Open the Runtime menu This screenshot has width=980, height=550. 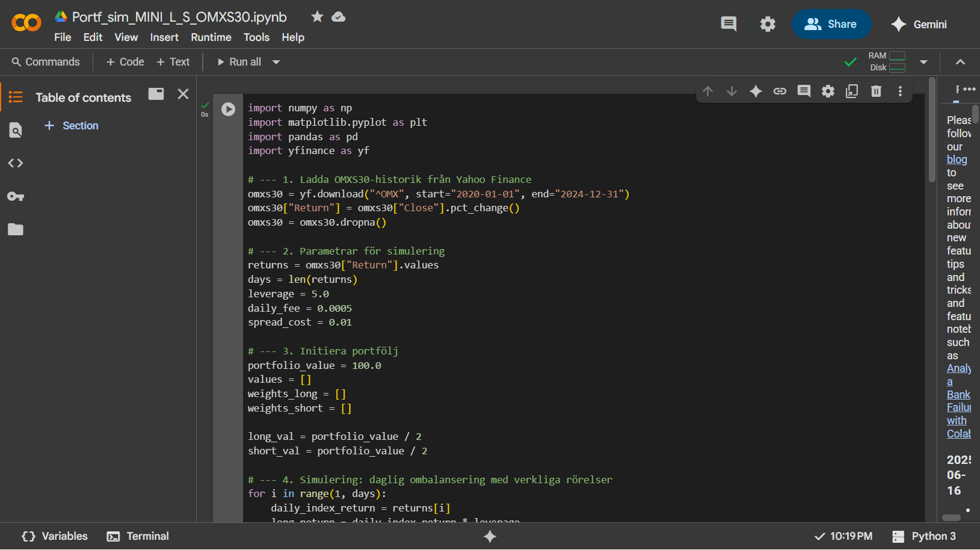[x=211, y=37]
